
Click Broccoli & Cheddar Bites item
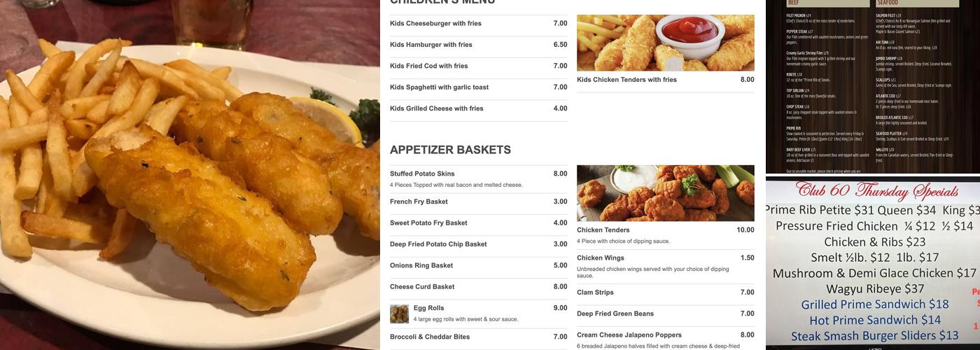479,337
